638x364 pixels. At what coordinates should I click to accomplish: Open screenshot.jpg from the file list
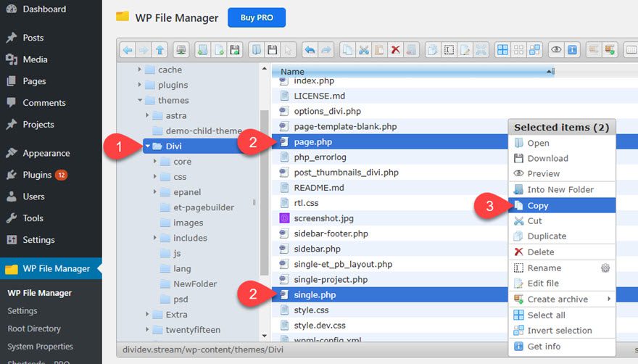[x=323, y=218]
